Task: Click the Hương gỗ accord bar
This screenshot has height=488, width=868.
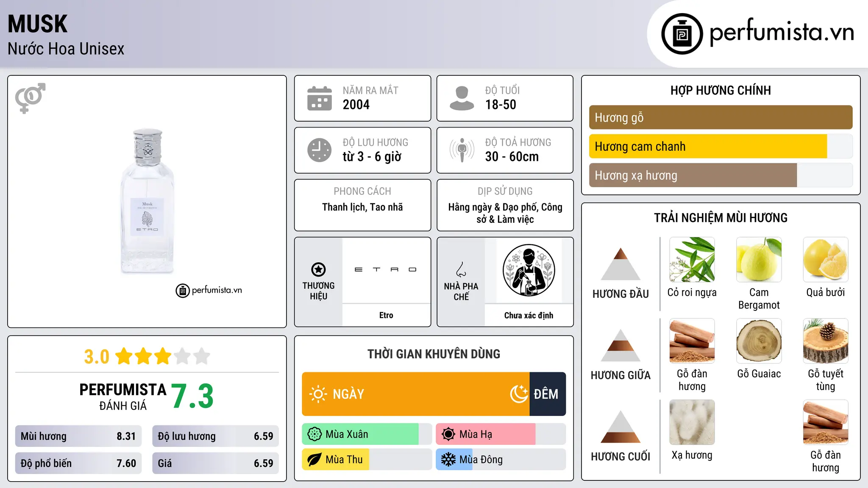Action: pyautogui.click(x=721, y=117)
